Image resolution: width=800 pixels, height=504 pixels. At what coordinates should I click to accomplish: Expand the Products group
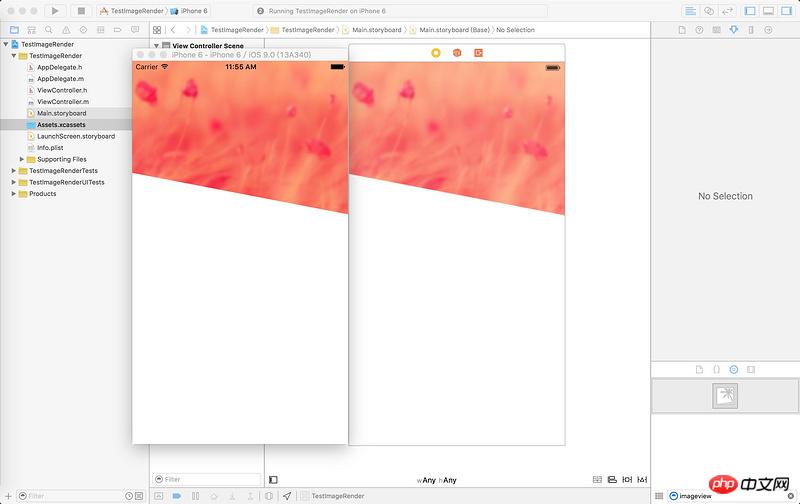14,193
